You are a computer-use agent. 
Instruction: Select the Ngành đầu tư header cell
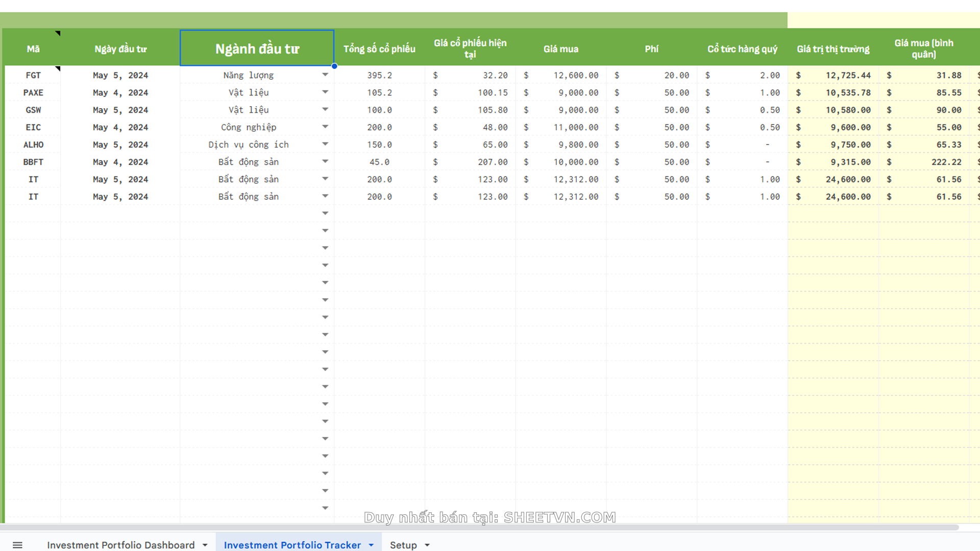tap(257, 48)
